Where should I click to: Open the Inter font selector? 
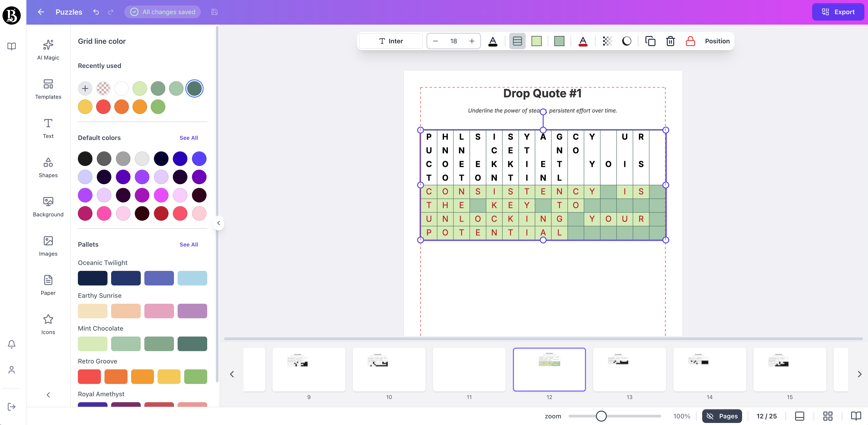(391, 41)
